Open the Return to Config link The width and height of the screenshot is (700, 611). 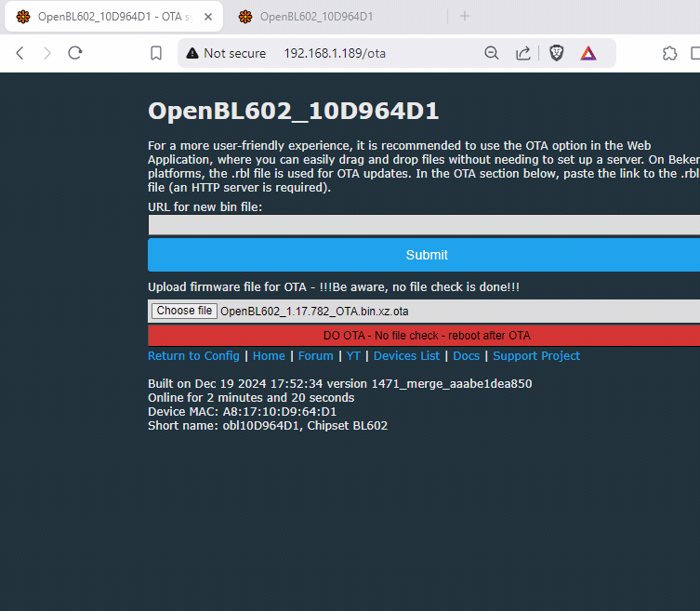coord(193,356)
